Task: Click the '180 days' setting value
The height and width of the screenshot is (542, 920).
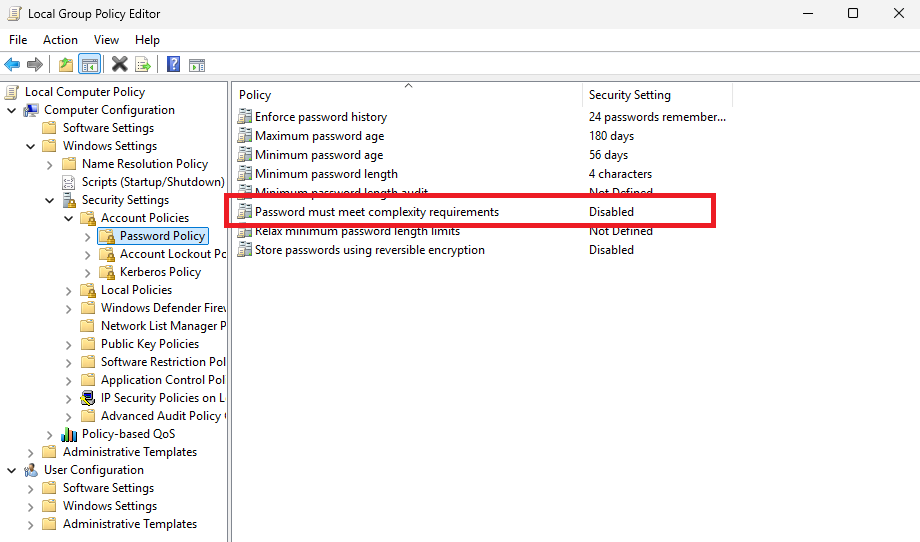Action: [x=611, y=136]
